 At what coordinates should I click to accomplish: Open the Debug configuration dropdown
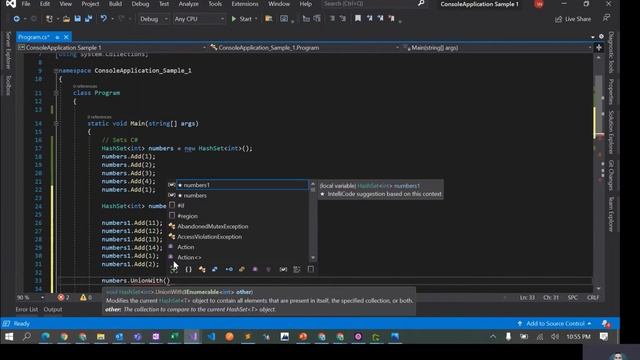153,19
